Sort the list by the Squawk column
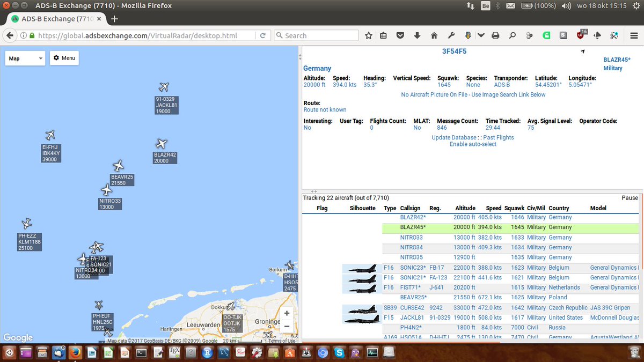The image size is (644, 362). click(x=514, y=208)
